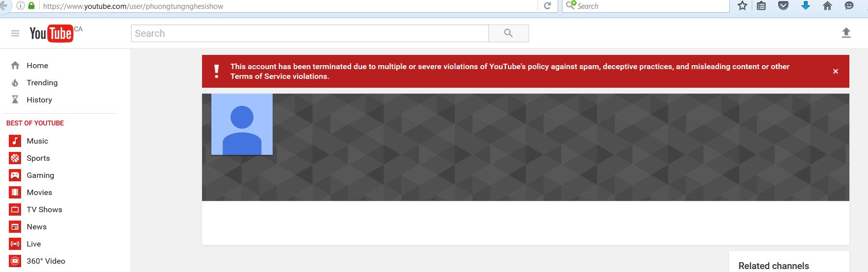Bookmark this page with the star icon
This screenshot has width=868, height=272.
point(742,6)
